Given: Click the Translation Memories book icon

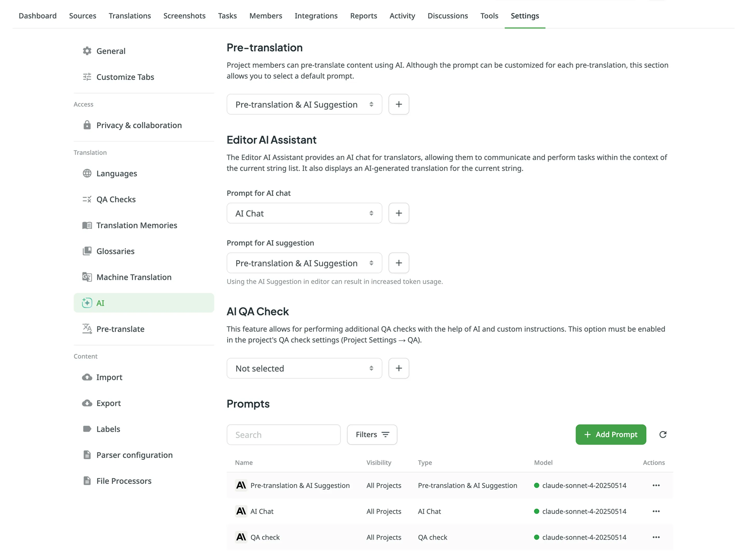Looking at the screenshot, I should pos(87,225).
